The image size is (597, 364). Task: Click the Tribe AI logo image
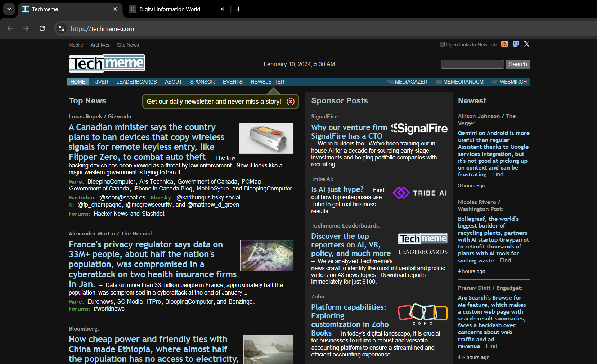(x=420, y=193)
